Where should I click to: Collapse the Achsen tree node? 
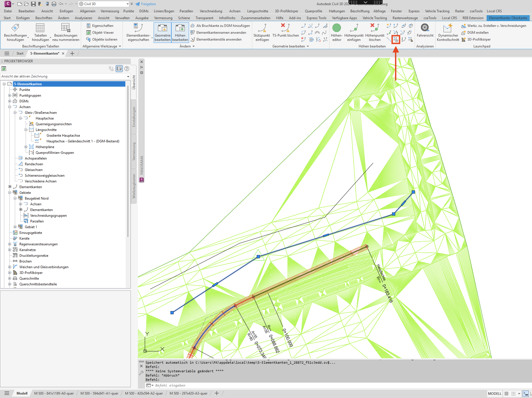point(9,107)
